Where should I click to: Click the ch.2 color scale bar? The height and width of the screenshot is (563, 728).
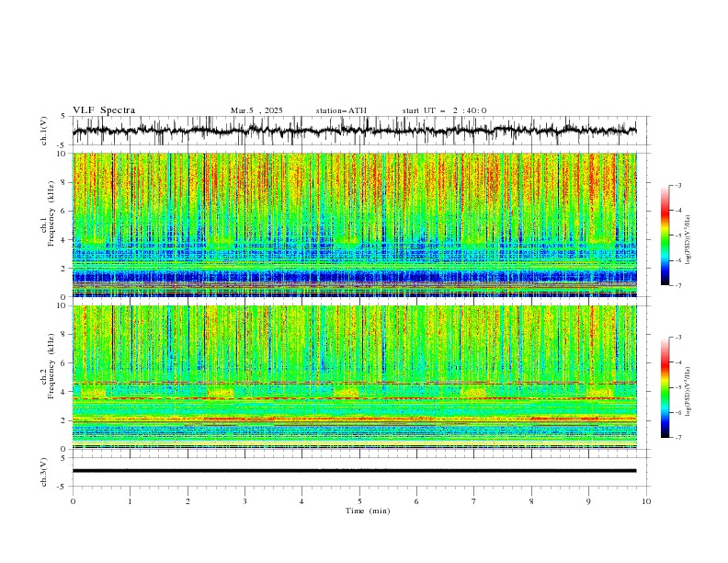pos(665,387)
